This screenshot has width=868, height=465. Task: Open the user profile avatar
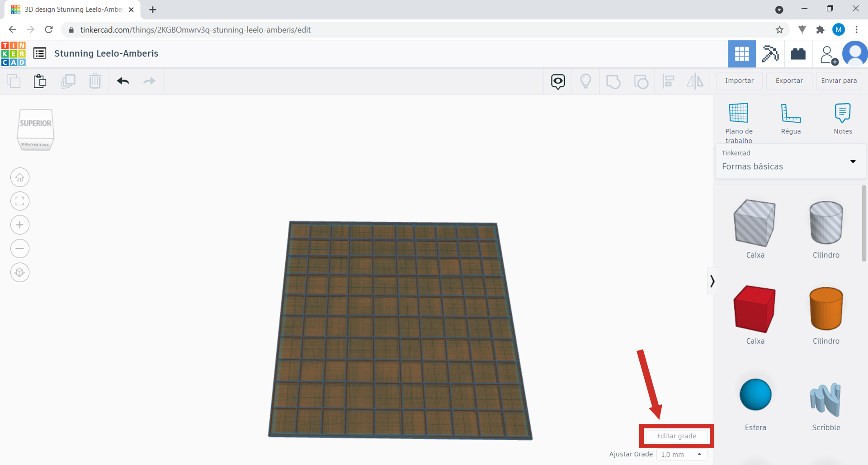pos(855,54)
